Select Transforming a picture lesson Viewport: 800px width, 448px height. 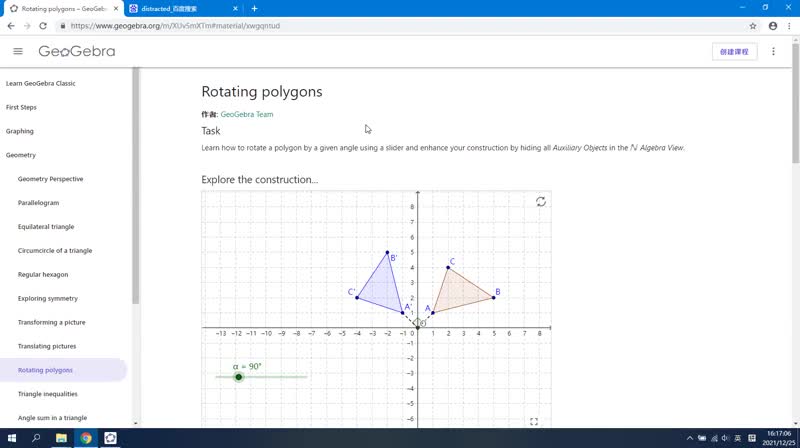(x=52, y=322)
